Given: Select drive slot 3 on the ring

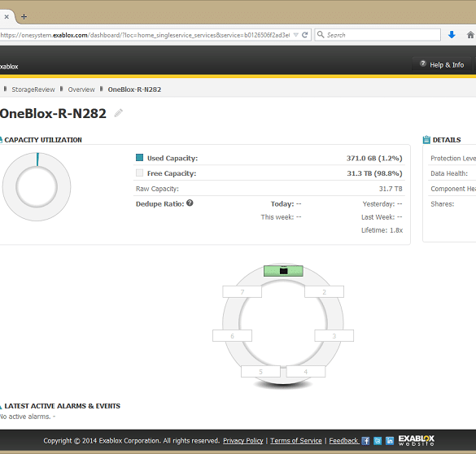Looking at the screenshot, I should (x=334, y=336).
